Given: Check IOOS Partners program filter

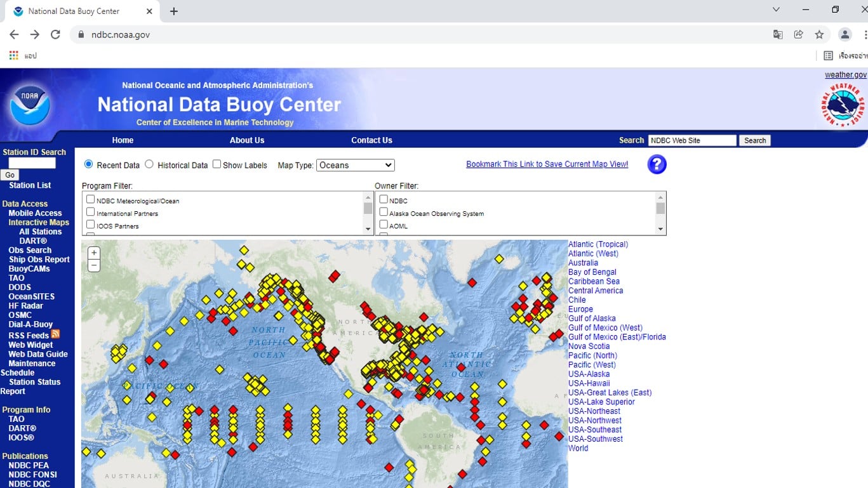Looking at the screenshot, I should pyautogui.click(x=90, y=225).
